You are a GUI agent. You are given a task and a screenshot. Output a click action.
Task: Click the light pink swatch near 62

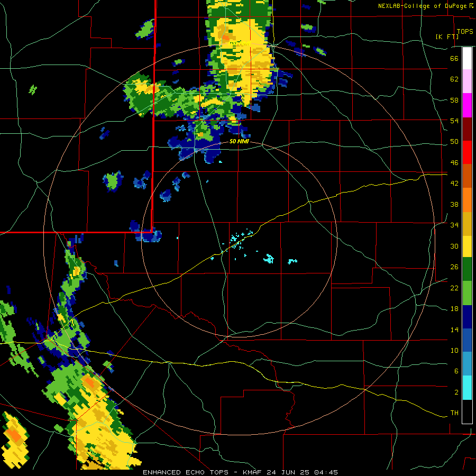tap(467, 81)
